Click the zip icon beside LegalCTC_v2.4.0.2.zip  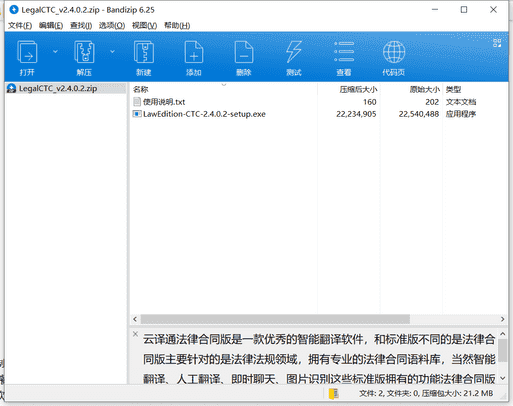coord(11,88)
